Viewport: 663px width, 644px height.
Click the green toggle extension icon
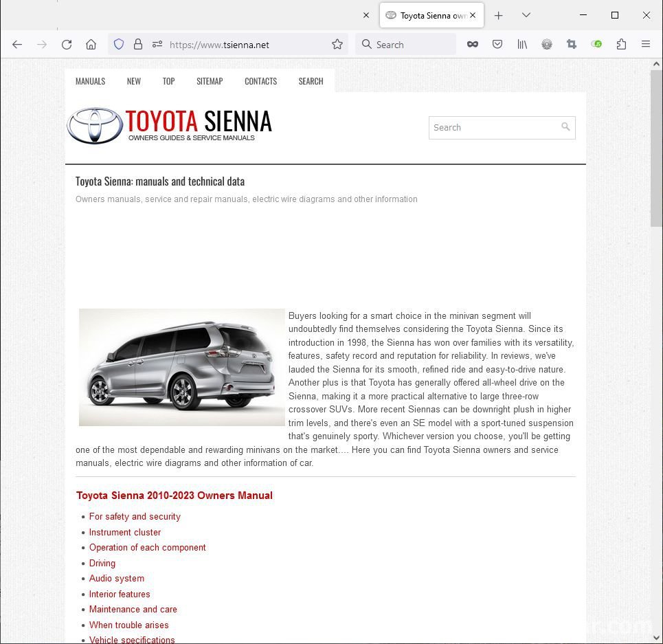[x=596, y=44]
